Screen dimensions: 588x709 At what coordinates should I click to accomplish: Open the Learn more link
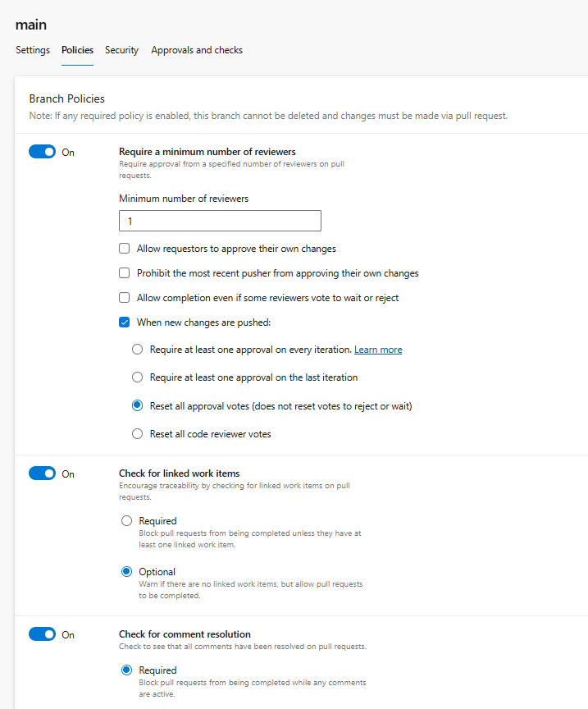[x=378, y=350]
